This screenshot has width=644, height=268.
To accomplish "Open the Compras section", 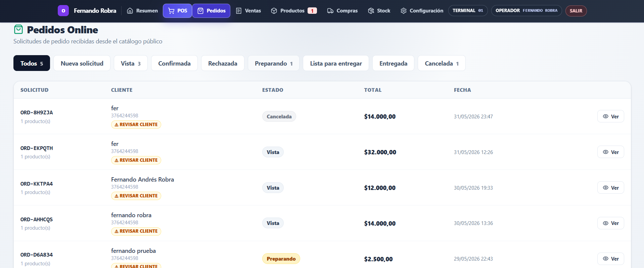I will [342, 11].
